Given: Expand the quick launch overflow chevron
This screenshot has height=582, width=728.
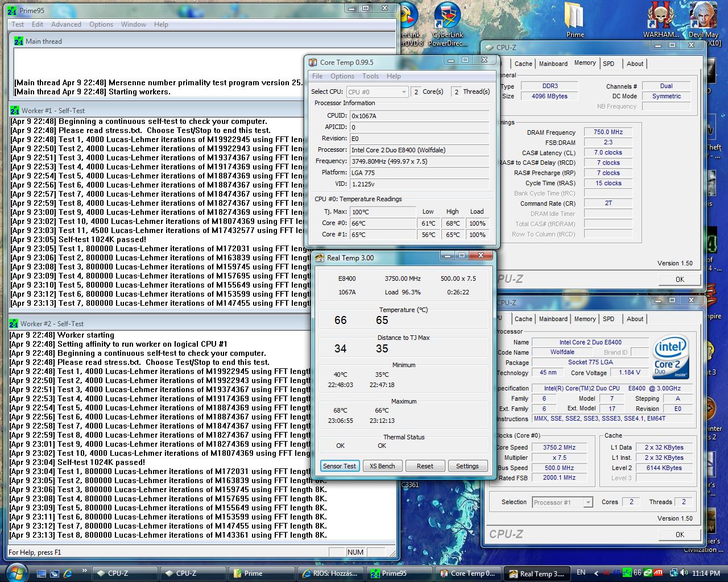Looking at the screenshot, I should point(85,571).
